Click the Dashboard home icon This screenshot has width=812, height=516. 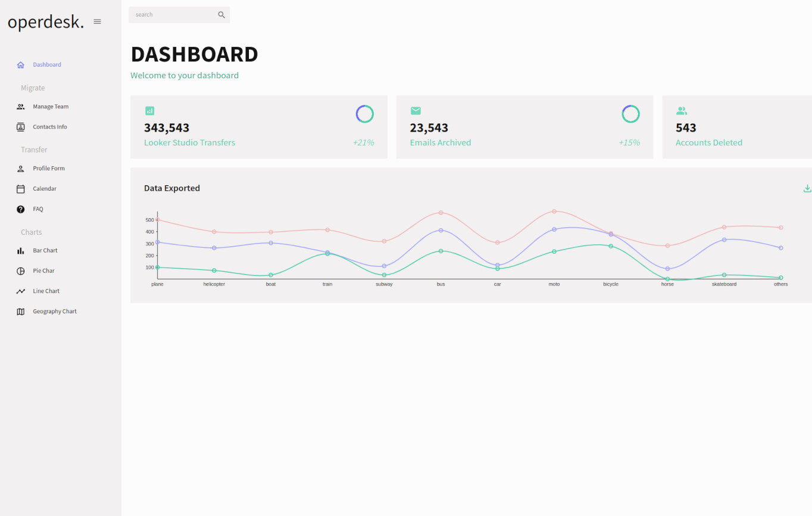(x=21, y=65)
